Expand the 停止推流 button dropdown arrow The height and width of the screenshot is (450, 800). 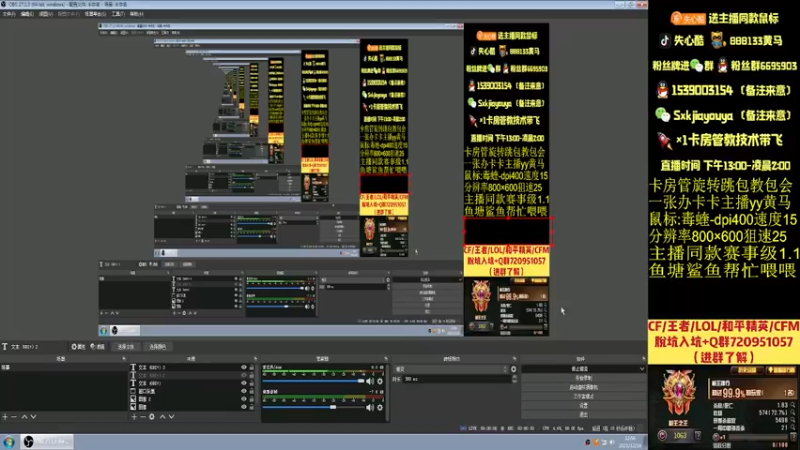(x=641, y=369)
